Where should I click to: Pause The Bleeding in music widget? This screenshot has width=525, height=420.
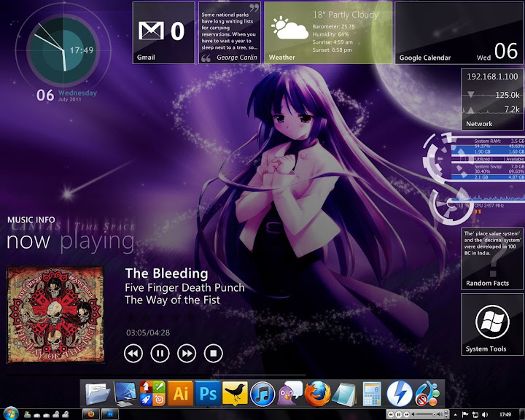click(160, 354)
